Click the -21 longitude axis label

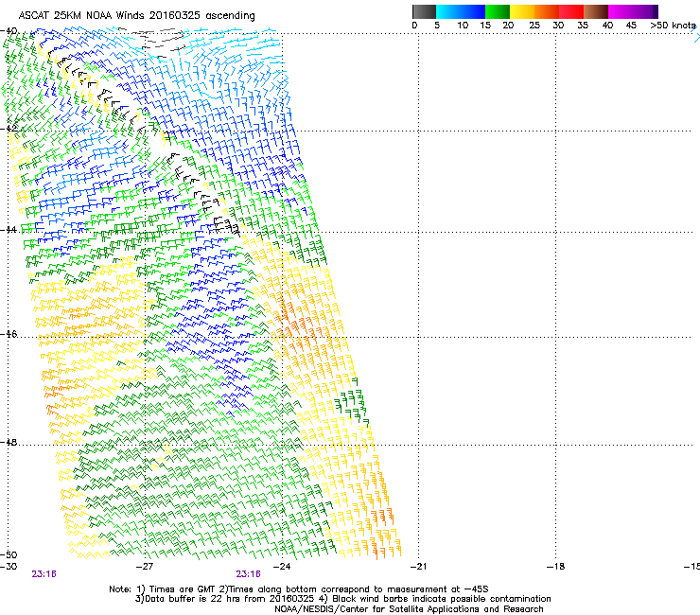(418, 567)
